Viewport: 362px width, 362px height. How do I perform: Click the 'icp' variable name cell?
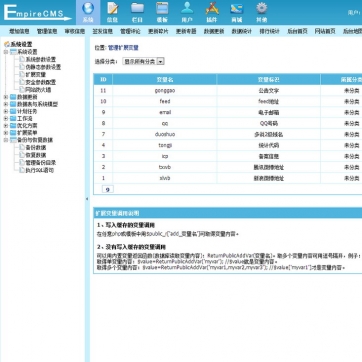point(165,156)
